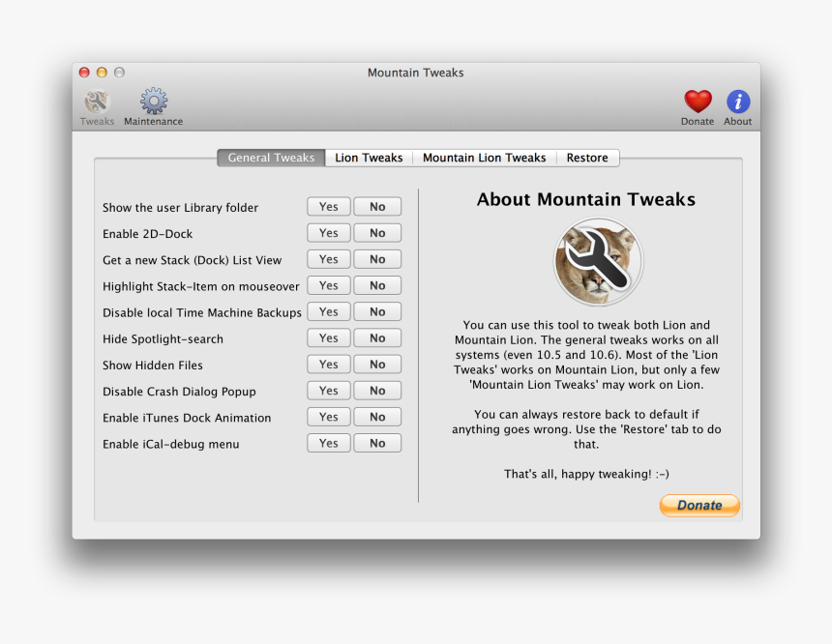Click No for Highlight Stack-Item on mouseover
Screen dimensions: 832x644
click(377, 284)
